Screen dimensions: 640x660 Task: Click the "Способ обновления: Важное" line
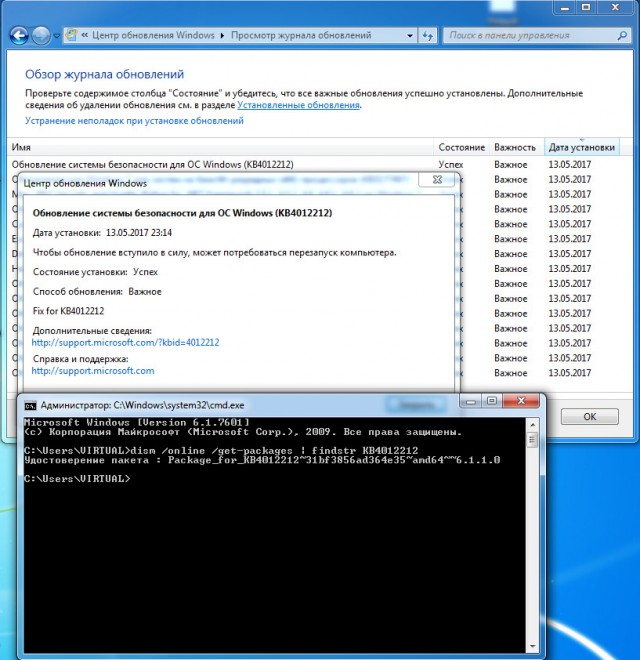point(97,292)
